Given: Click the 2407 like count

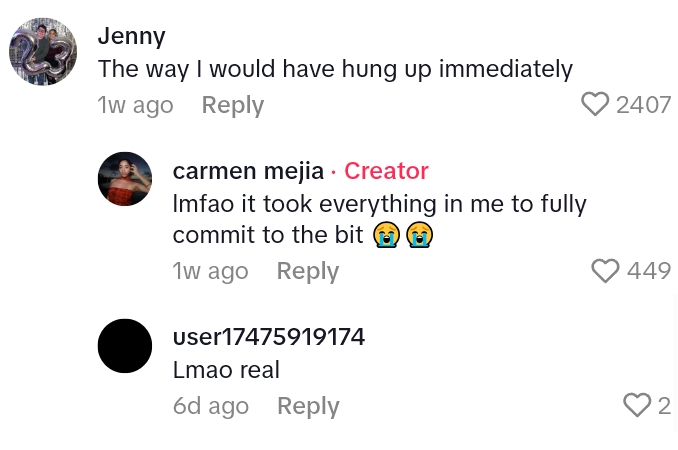Looking at the screenshot, I should [643, 105].
